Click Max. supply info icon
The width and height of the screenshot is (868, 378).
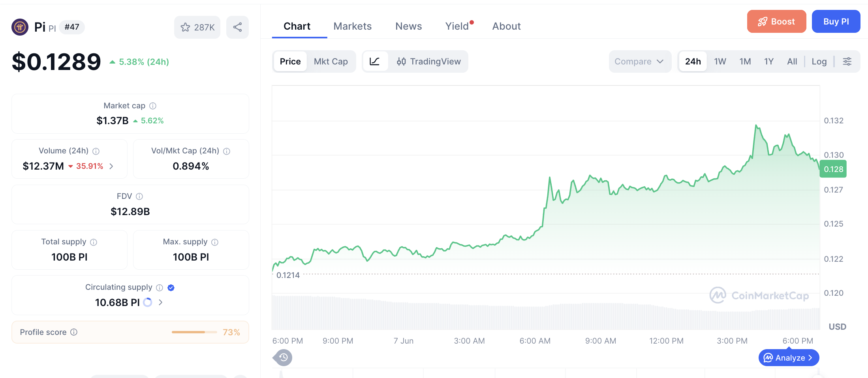tap(215, 242)
